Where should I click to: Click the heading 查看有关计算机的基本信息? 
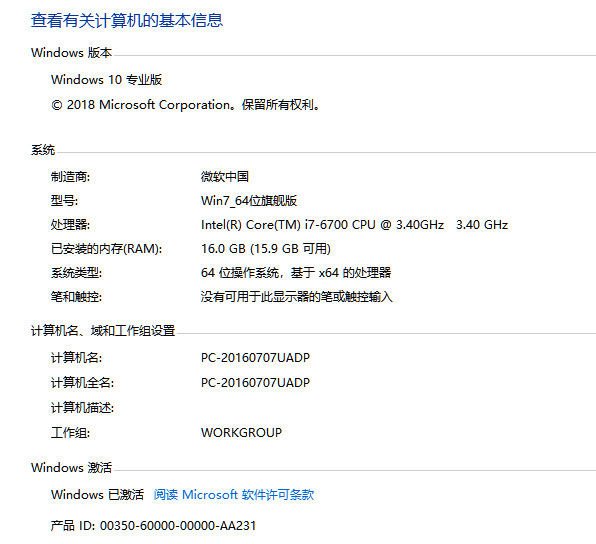[x=127, y=20]
